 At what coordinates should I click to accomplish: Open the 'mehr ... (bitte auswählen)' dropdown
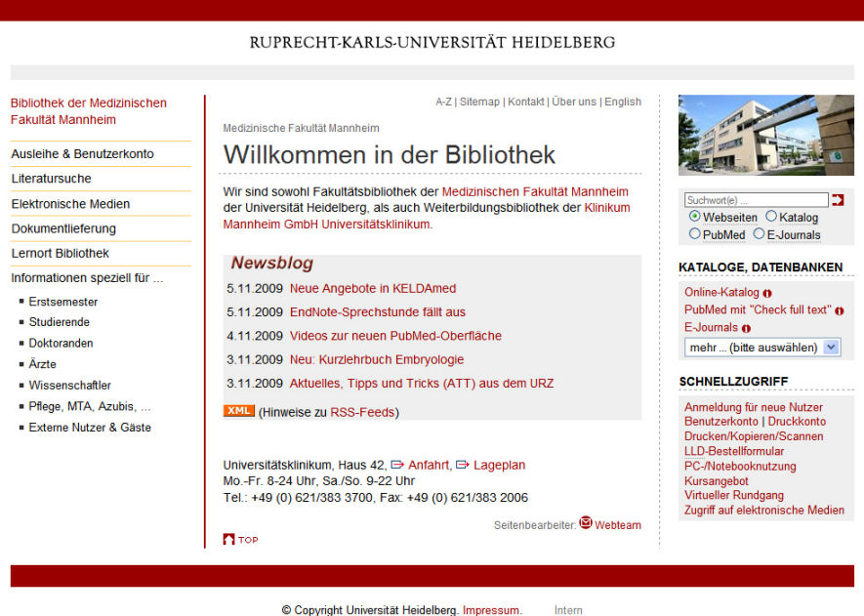(762, 348)
